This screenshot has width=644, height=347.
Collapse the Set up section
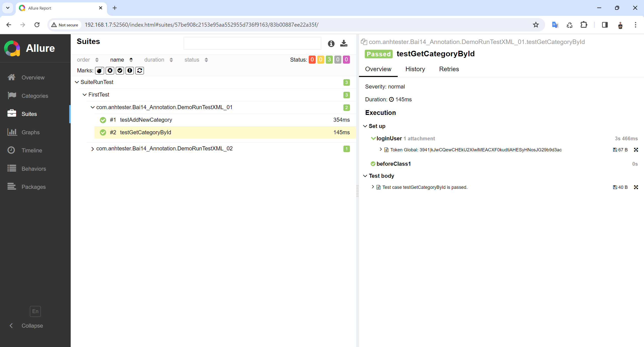pyautogui.click(x=365, y=126)
